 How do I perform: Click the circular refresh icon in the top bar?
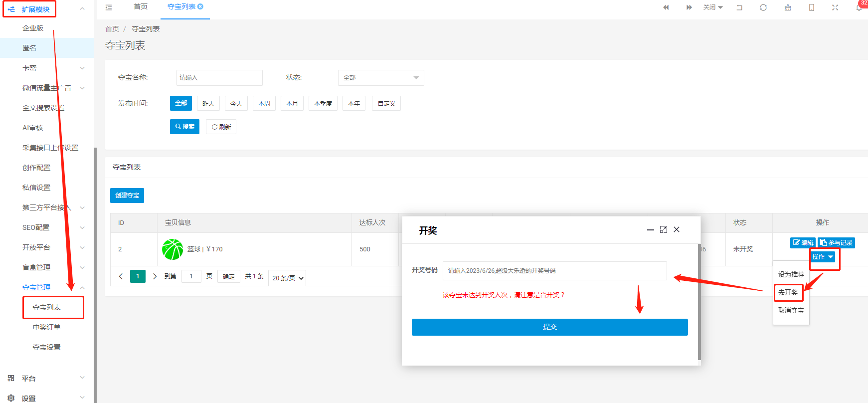763,7
